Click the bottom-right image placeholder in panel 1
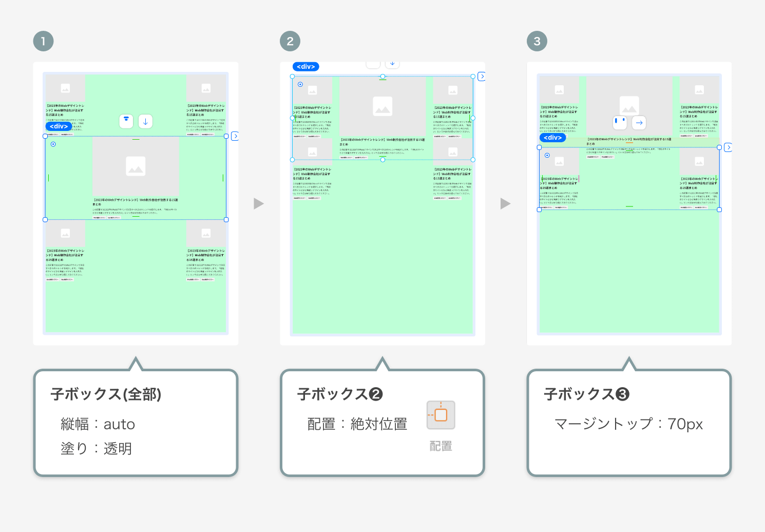Viewport: 765px width, 532px height. pyautogui.click(x=206, y=233)
